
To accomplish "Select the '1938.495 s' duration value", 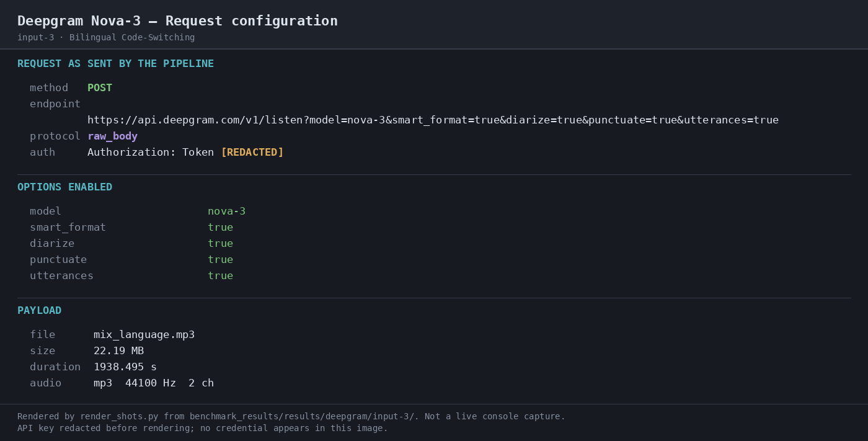I will (x=125, y=367).
